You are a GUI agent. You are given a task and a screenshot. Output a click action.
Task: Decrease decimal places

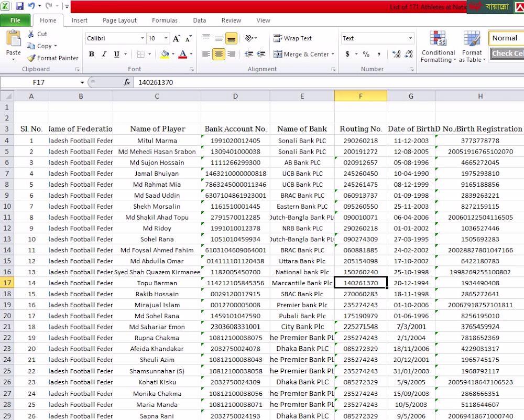point(409,54)
